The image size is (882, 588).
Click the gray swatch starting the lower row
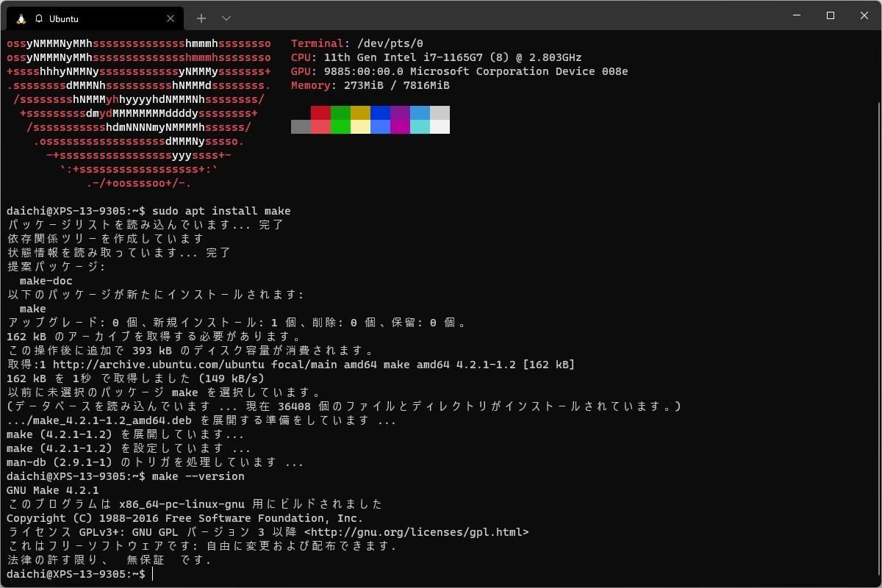pyautogui.click(x=301, y=127)
